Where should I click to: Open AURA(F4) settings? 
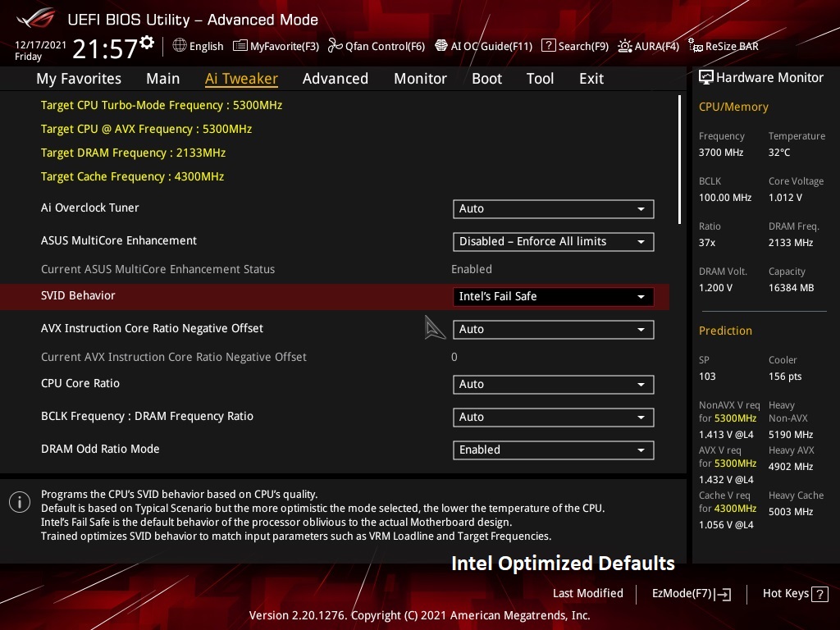coord(648,46)
